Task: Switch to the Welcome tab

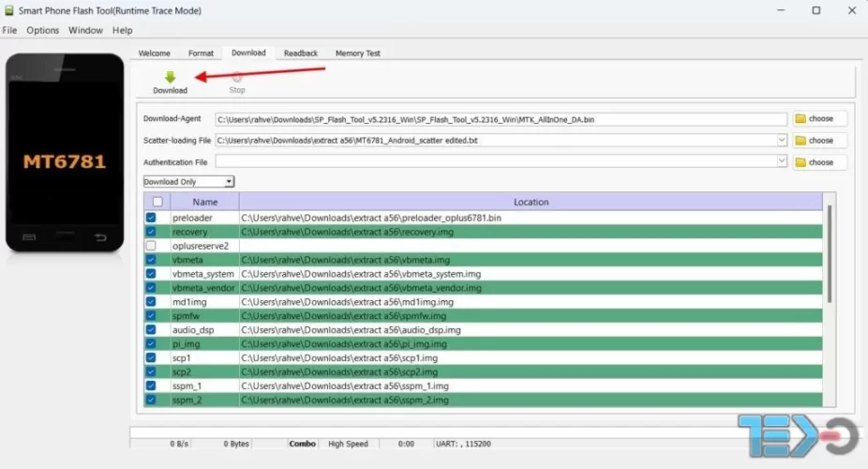Action: click(155, 53)
